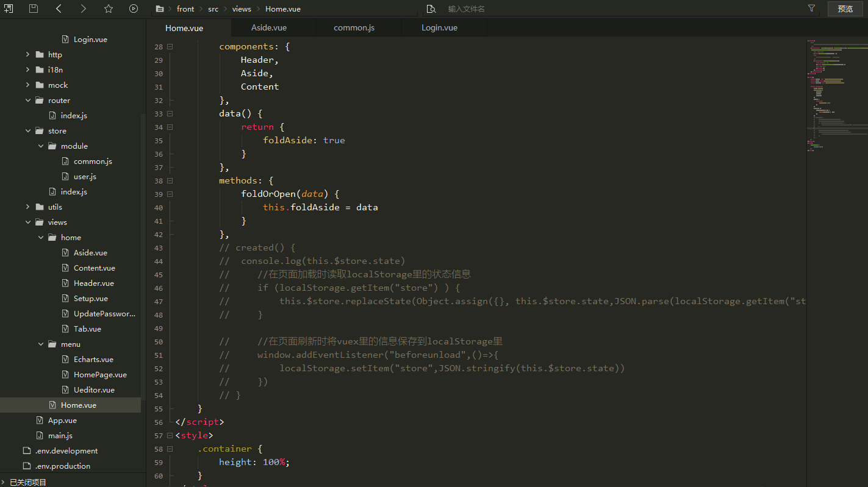Expand the i18n folder
Image resolution: width=868 pixels, height=487 pixels.
point(27,69)
